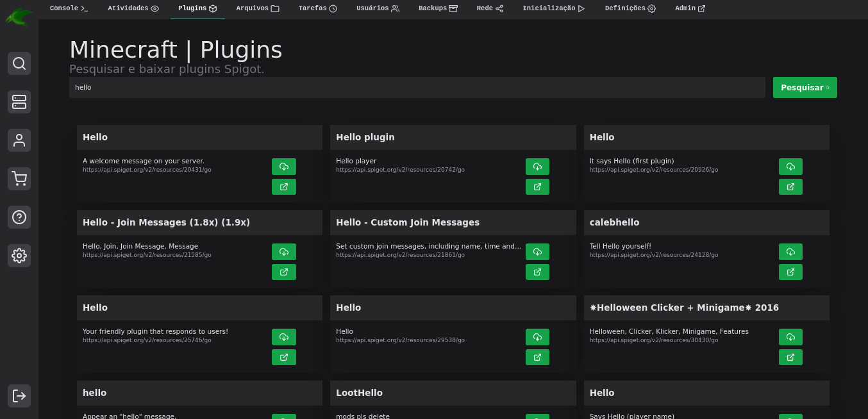
Task: Open the search icon in sidebar
Action: coord(19,63)
